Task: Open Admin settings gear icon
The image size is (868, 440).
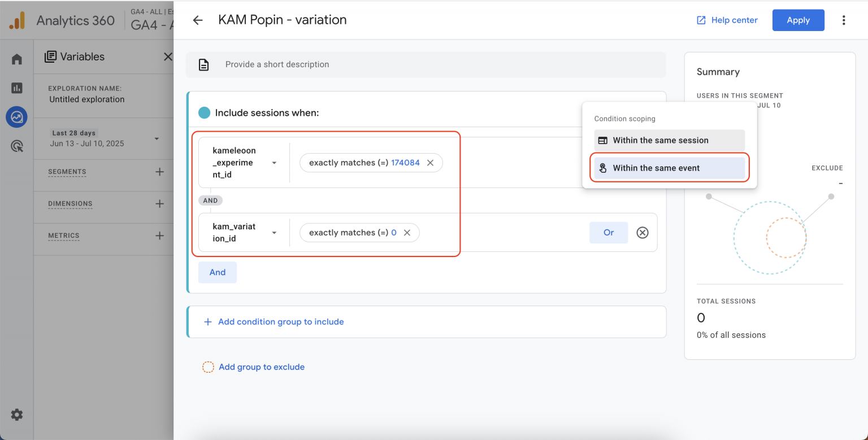Action: [x=17, y=415]
